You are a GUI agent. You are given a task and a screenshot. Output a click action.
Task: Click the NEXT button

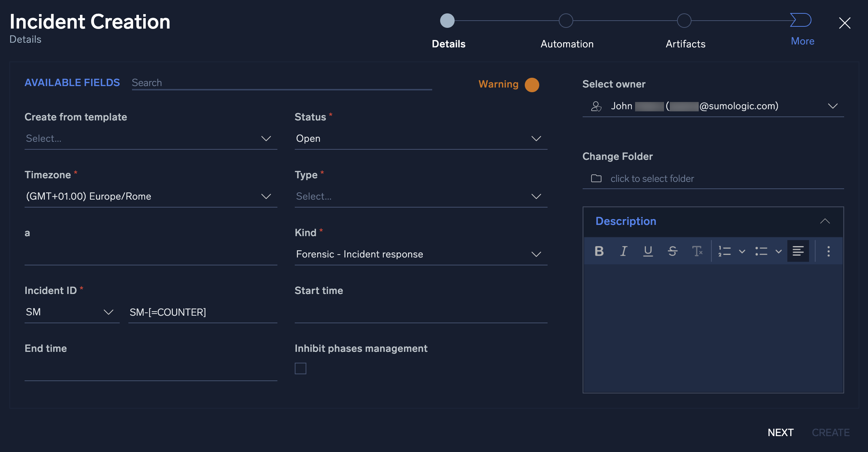pos(781,432)
